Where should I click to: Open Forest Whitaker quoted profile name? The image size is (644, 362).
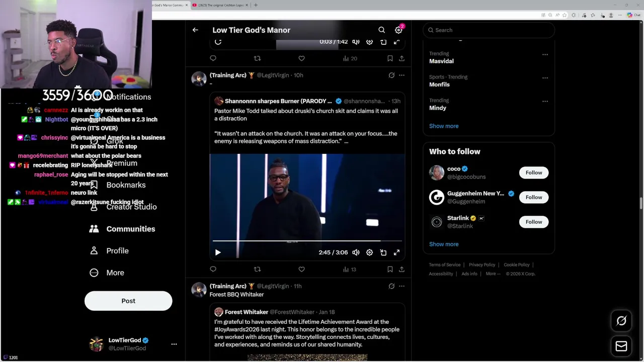(246, 312)
